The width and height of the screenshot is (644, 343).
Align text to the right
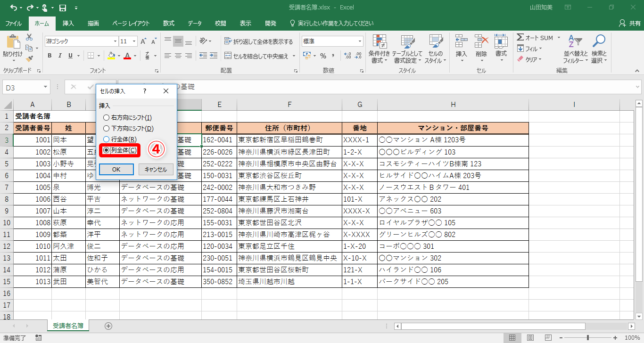tap(188, 56)
